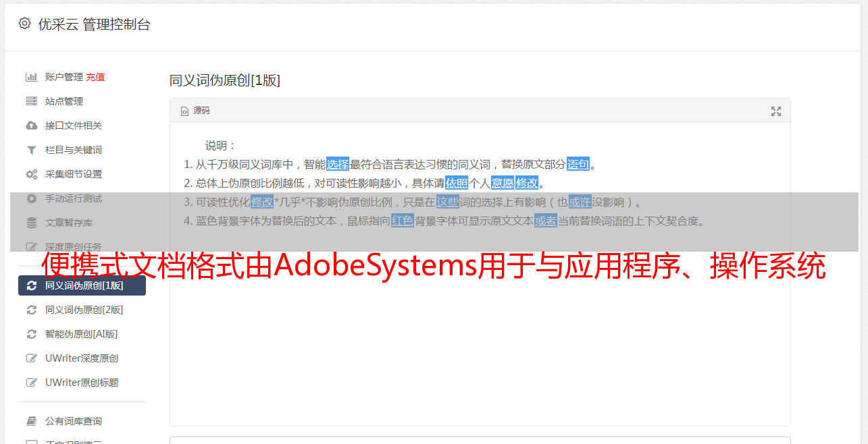Image resolution: width=868 pixels, height=444 pixels.
Task: Click the 站点管理 server icon
Action: click(x=31, y=101)
